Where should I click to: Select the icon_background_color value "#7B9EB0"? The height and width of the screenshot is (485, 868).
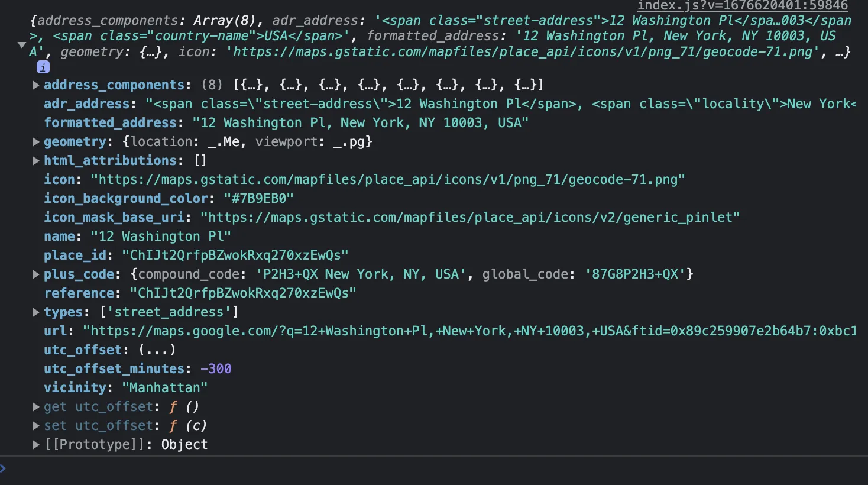[x=258, y=199]
